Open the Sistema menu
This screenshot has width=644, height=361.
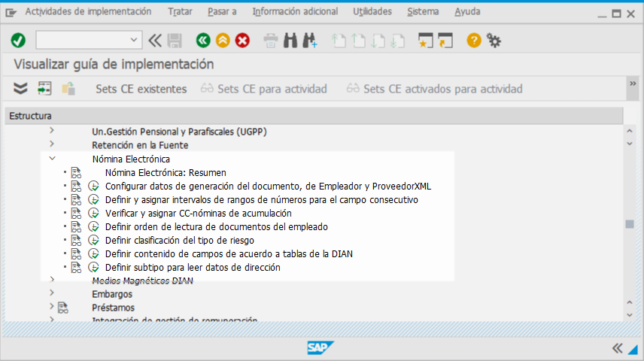pyautogui.click(x=423, y=11)
